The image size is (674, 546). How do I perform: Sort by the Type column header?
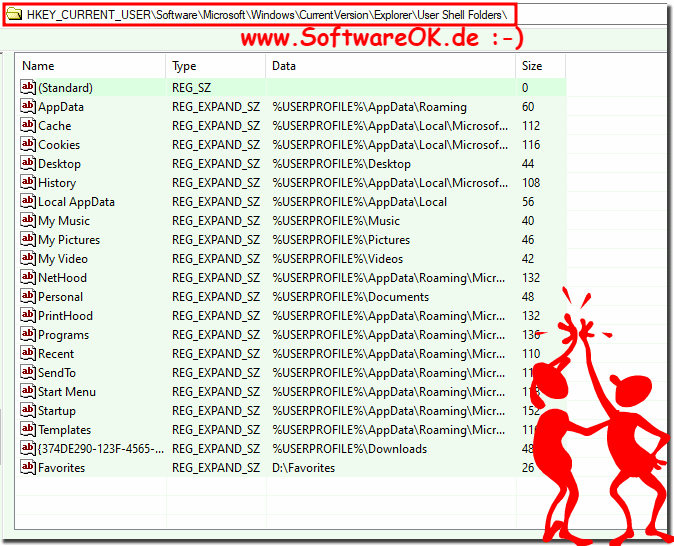click(216, 66)
